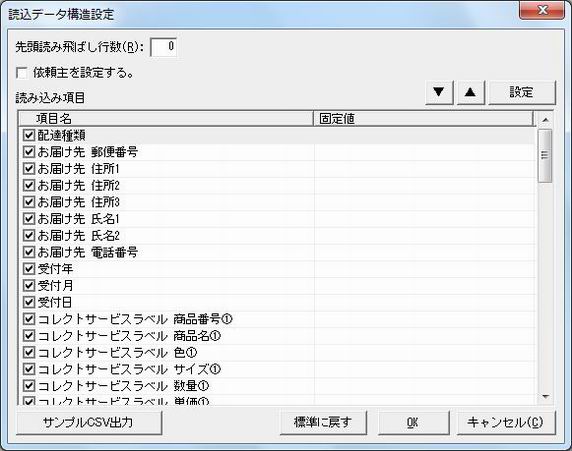Close the 読込データ構造設定 dialog with X
Screen dimensions: 572x451
(x=542, y=10)
